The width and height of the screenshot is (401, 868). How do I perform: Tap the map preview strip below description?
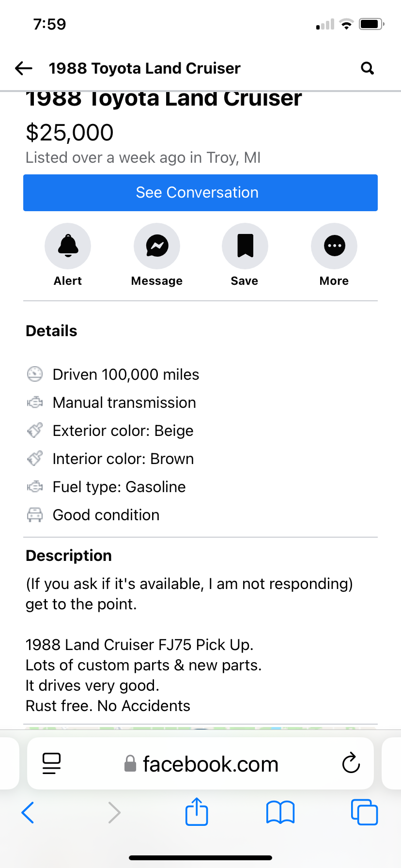click(200, 728)
